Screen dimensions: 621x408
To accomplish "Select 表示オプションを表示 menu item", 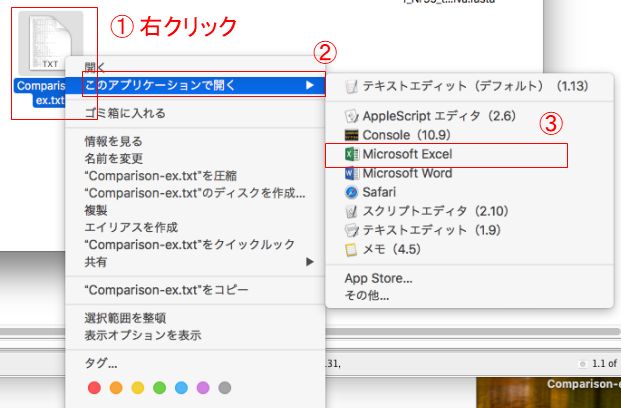I will (195, 336).
